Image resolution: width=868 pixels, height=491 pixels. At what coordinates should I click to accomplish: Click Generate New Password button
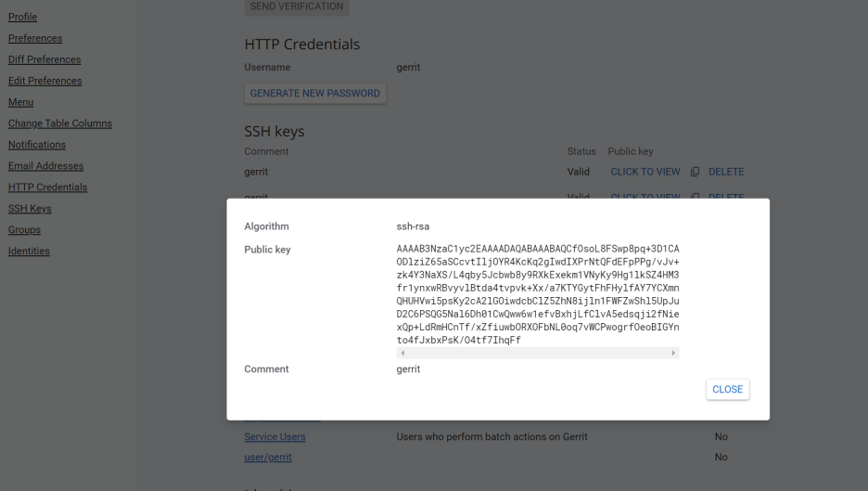(x=315, y=93)
